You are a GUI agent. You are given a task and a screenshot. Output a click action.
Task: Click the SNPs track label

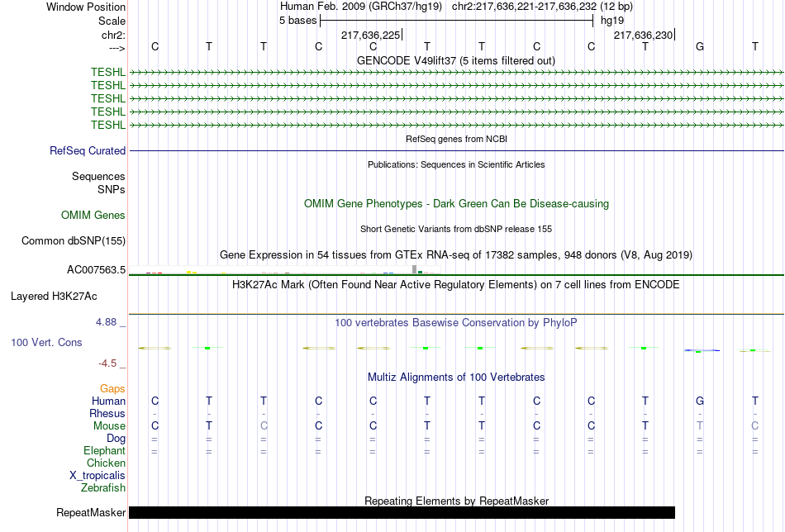(112, 189)
